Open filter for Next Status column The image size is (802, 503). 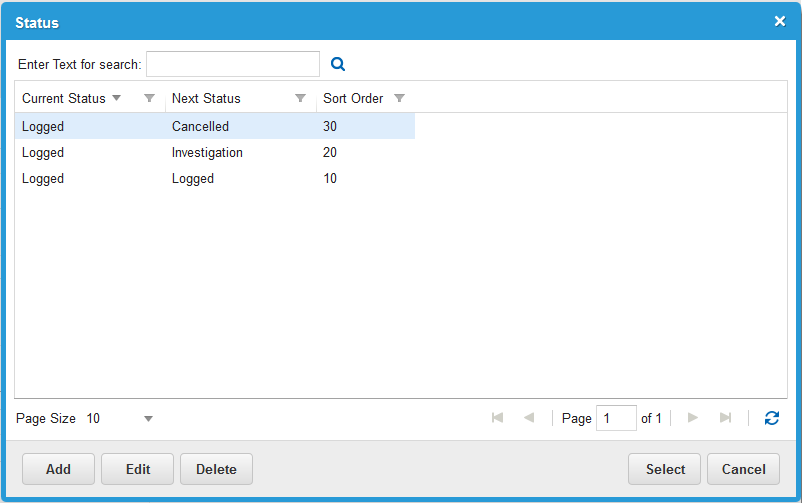[x=300, y=98]
